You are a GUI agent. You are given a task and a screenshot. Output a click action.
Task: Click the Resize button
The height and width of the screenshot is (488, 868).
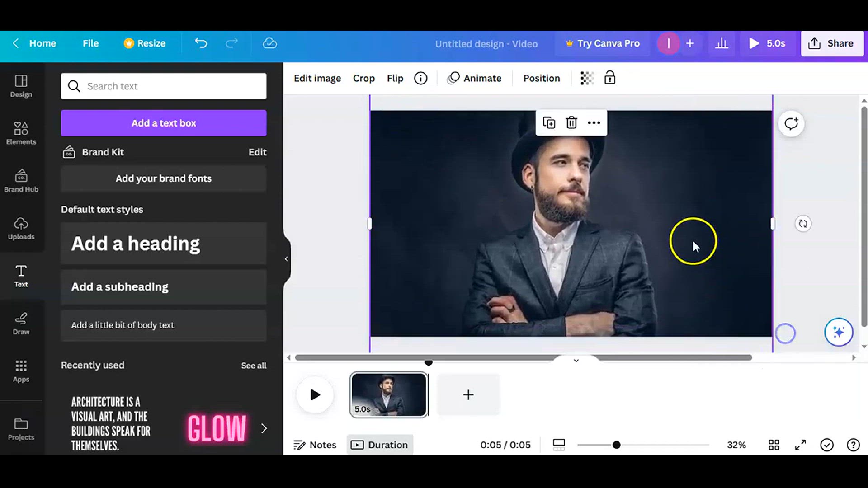(x=145, y=43)
